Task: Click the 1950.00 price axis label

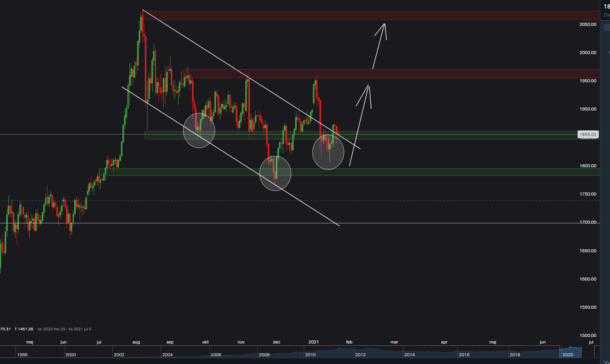Action: pos(588,81)
